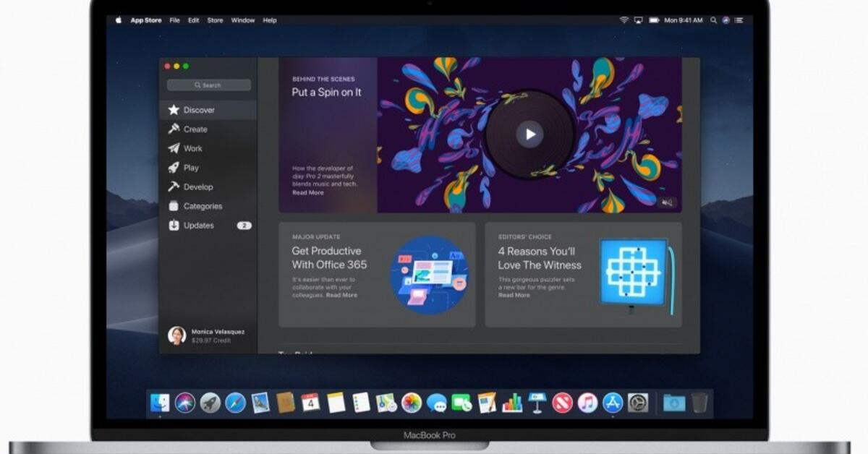
Task: Open Launchpad rocket in the Dock
Action: (210, 403)
